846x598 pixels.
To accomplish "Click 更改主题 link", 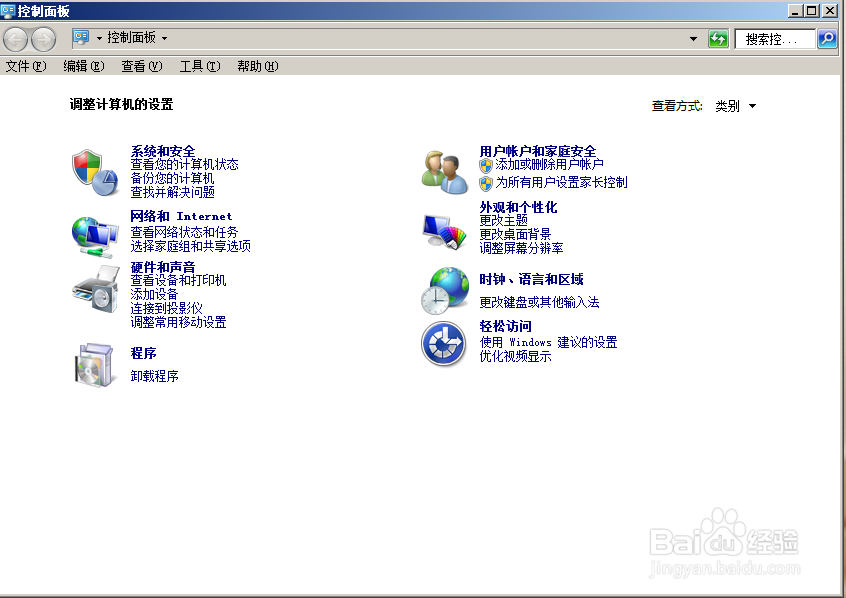I will (x=504, y=221).
